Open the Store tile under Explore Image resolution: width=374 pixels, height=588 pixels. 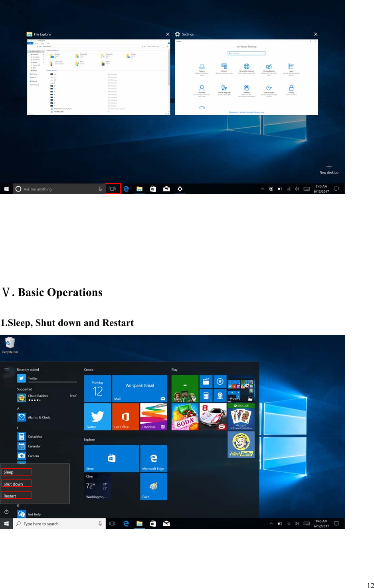(112, 458)
